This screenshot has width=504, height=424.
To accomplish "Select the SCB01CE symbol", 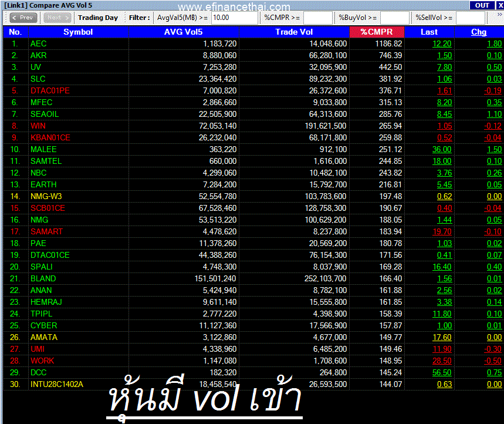I will click(x=48, y=208).
